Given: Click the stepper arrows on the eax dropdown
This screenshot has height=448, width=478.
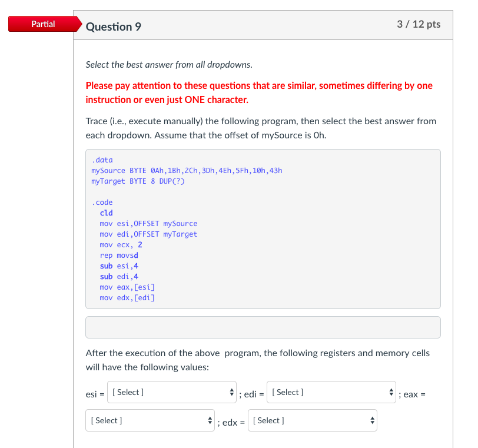Looking at the screenshot, I should pyautogui.click(x=210, y=420).
